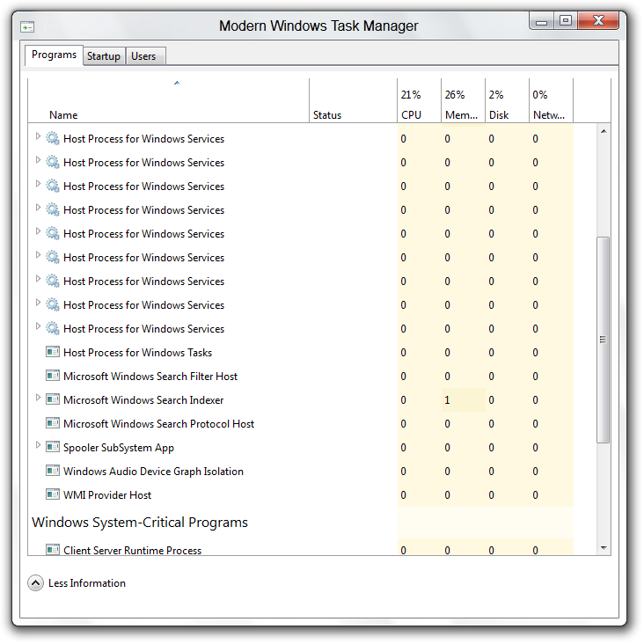Image resolution: width=644 pixels, height=644 pixels.
Task: Click the Spooler SubSystem App icon
Action: click(53, 447)
